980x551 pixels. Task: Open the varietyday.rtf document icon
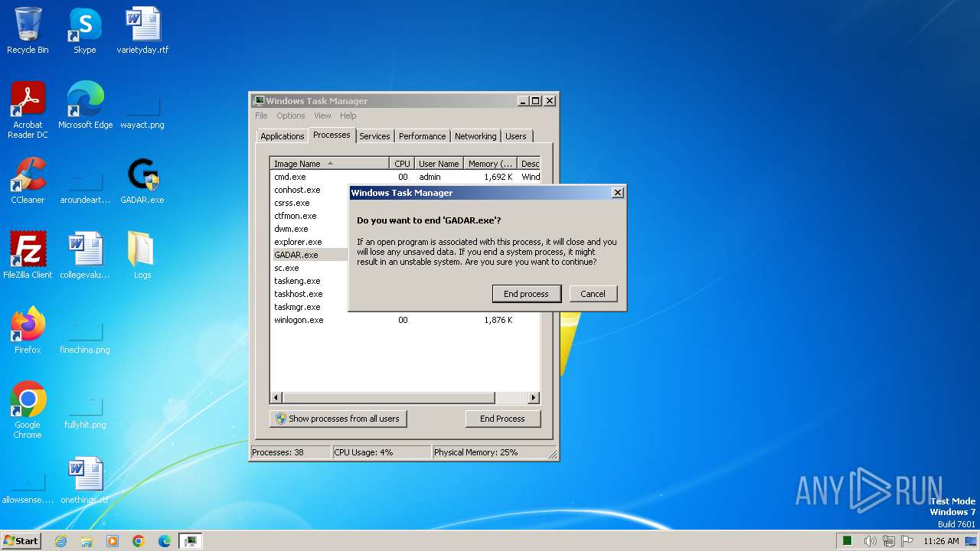click(x=142, y=31)
